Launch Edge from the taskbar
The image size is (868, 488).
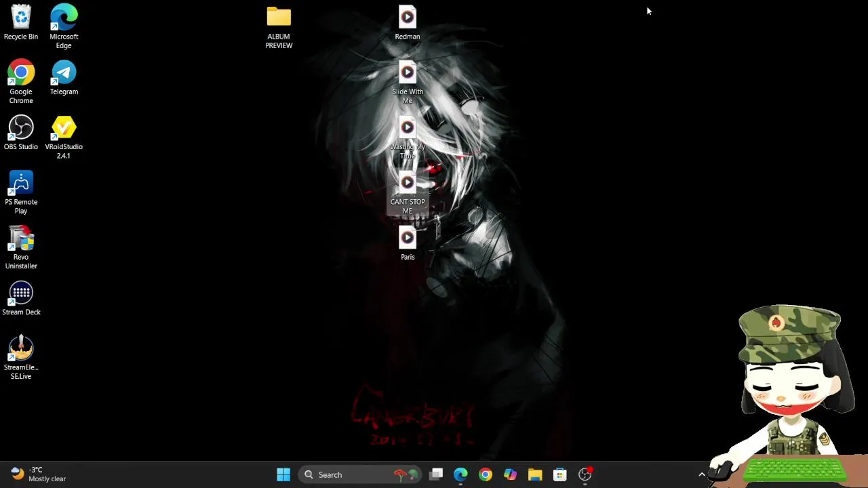pyautogui.click(x=460, y=474)
